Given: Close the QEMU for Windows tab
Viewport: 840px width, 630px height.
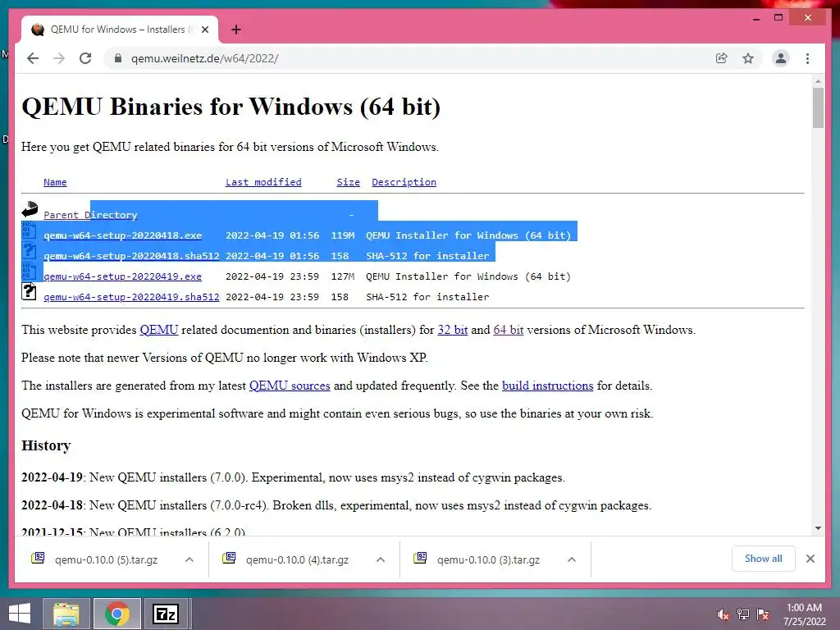Looking at the screenshot, I should point(204,30).
